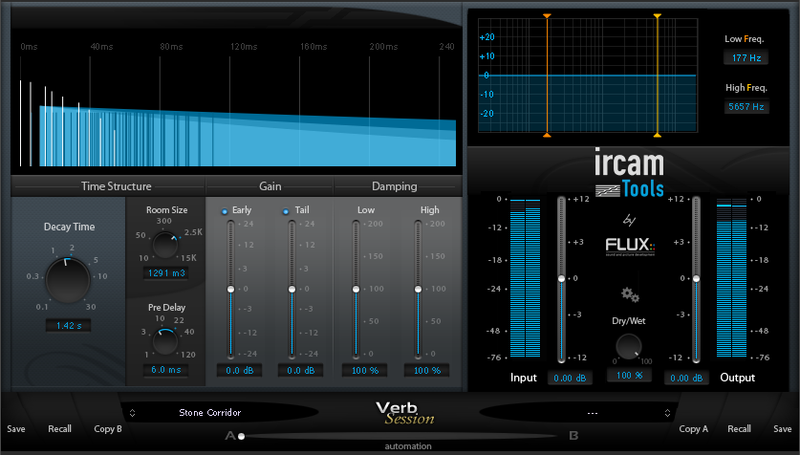Click the High Freq. 5657 Hz field
The width and height of the screenshot is (800, 455).
(746, 107)
